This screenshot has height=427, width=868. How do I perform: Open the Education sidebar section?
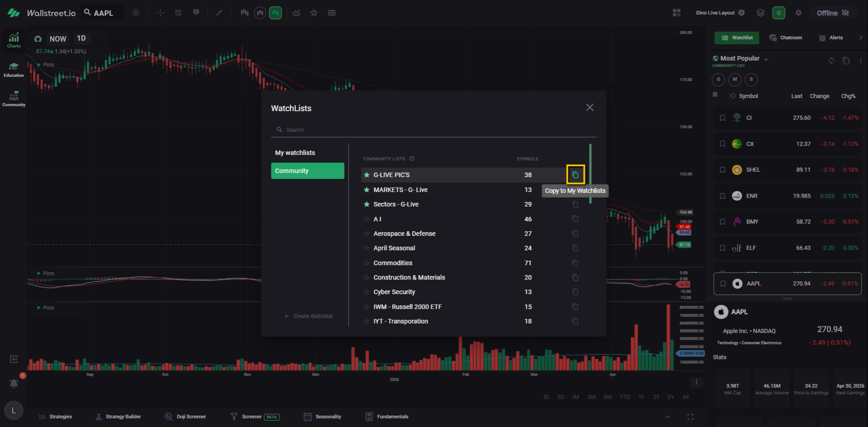pos(14,70)
